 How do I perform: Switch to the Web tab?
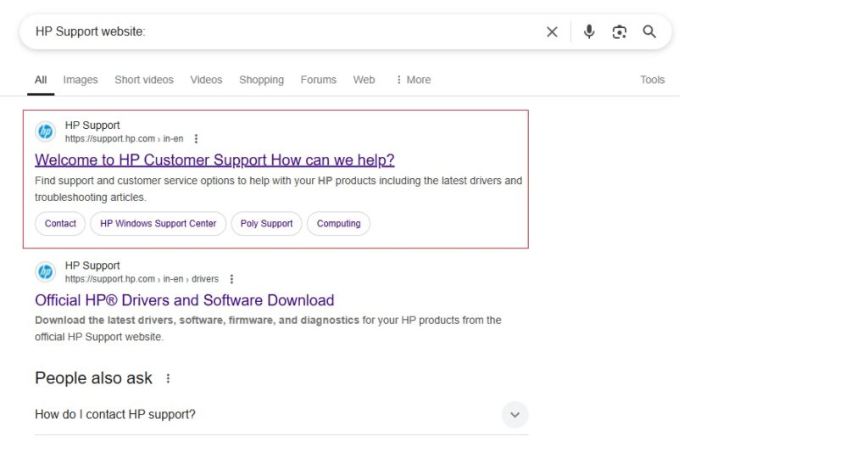coord(364,80)
